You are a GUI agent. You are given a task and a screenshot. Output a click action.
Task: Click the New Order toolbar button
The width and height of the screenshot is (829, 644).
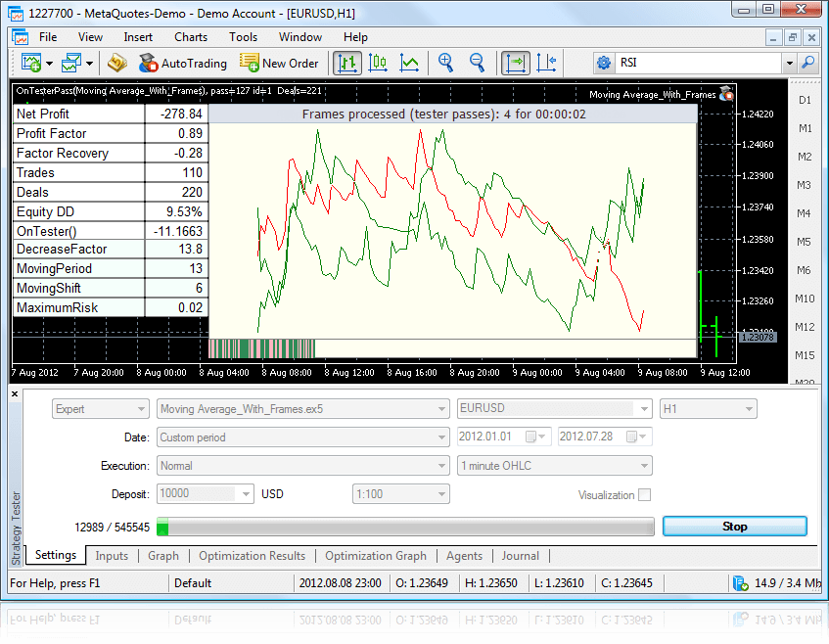pyautogui.click(x=279, y=63)
